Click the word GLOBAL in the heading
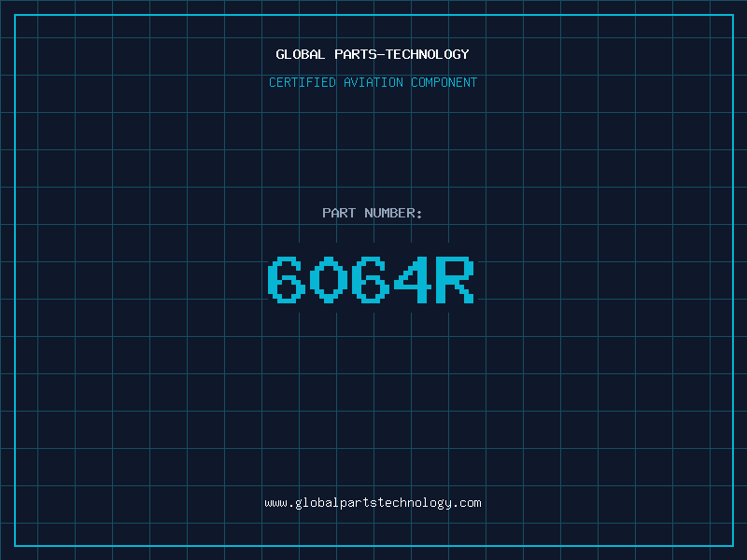The height and width of the screenshot is (560, 747). click(301, 54)
